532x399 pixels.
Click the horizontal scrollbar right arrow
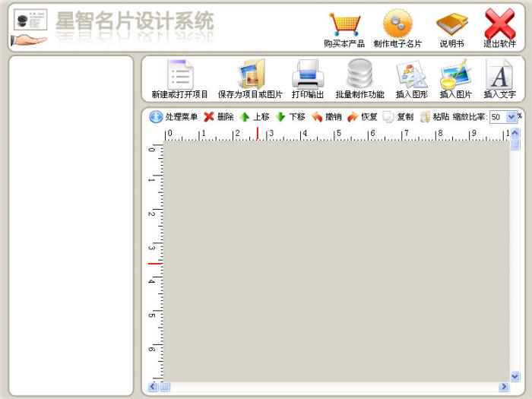coord(504,387)
